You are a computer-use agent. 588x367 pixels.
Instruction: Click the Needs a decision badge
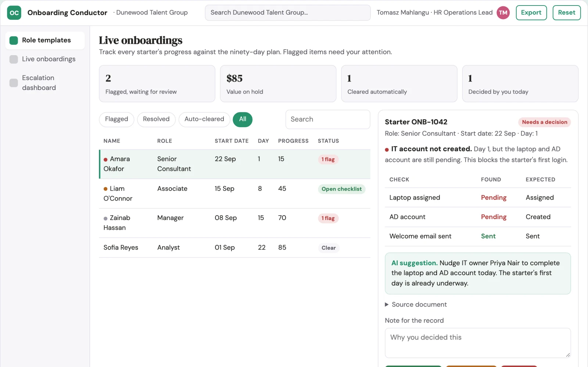click(544, 122)
